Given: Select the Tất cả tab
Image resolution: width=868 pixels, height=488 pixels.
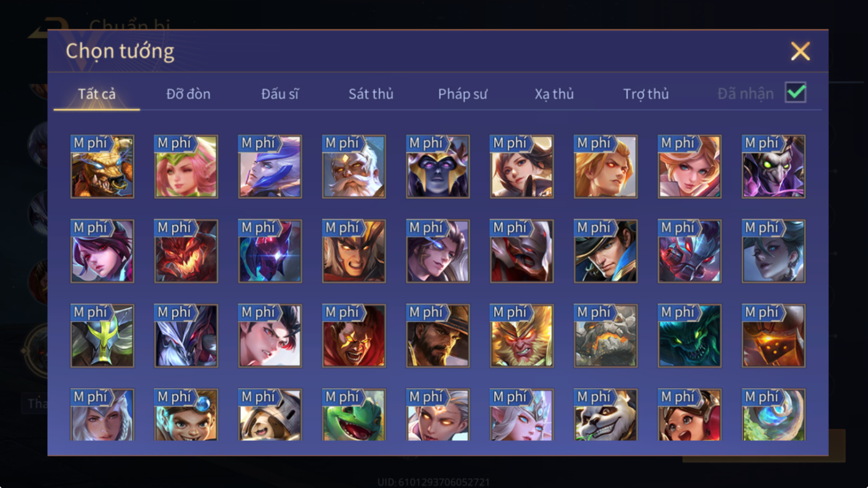Looking at the screenshot, I should [x=97, y=94].
